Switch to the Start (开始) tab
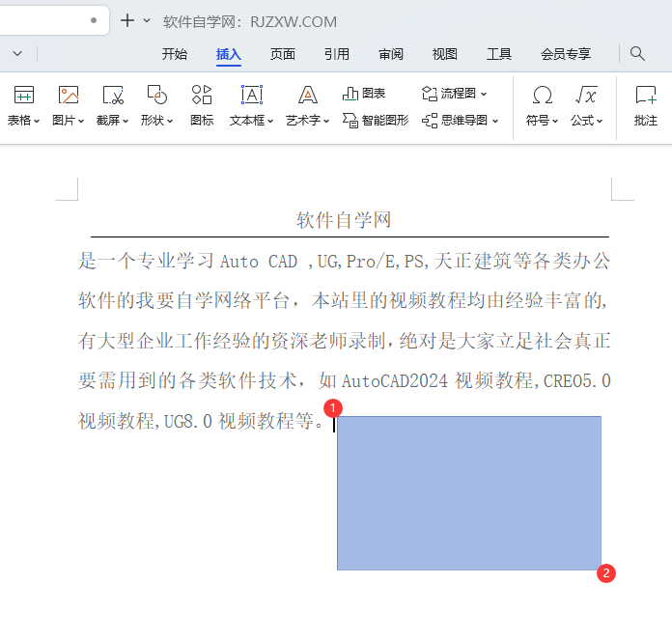This screenshot has width=672, height=640. click(x=175, y=54)
